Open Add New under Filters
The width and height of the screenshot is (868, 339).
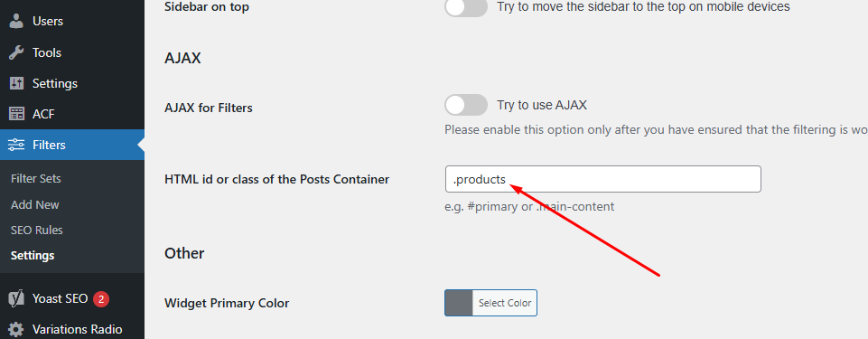coord(35,204)
